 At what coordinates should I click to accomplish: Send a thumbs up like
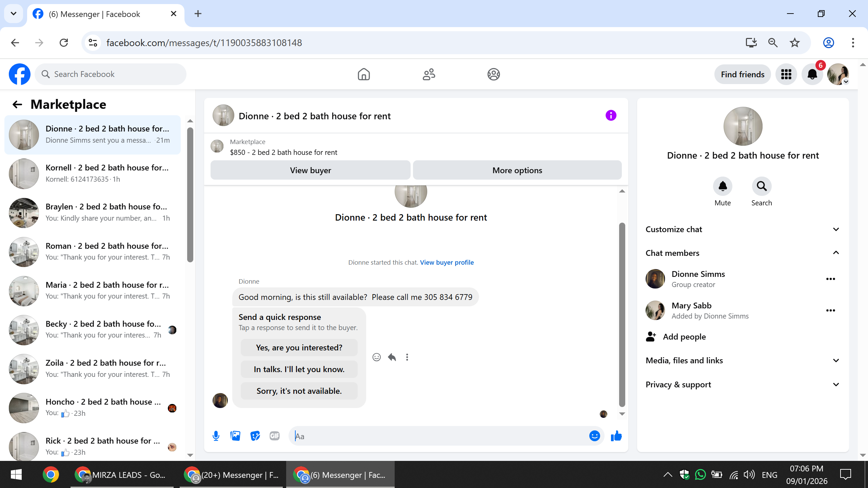tap(616, 436)
